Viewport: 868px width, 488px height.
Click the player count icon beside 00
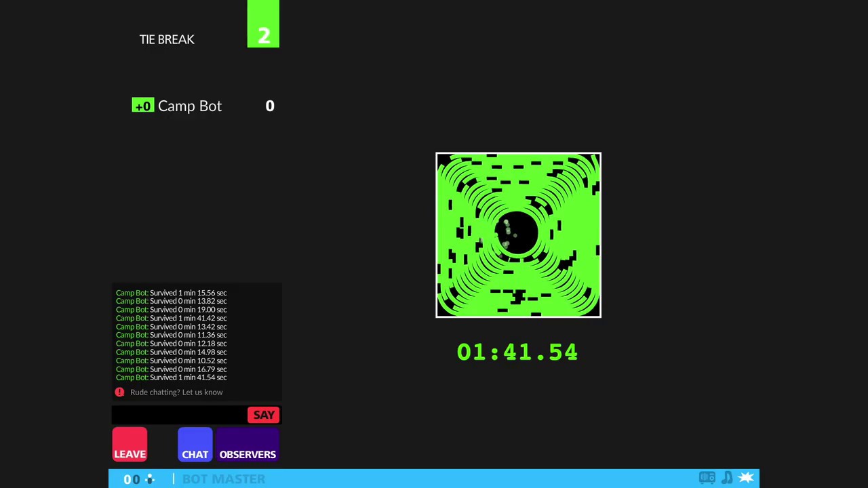pos(150,479)
